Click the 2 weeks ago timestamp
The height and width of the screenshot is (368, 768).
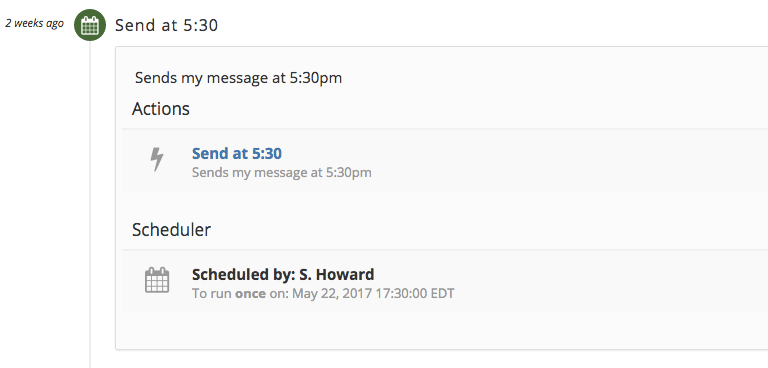click(x=34, y=23)
